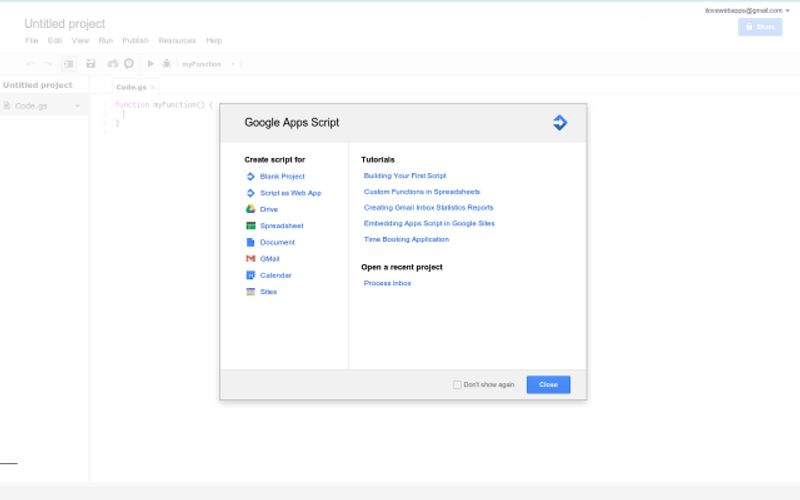Open the Publish menu

(x=135, y=41)
